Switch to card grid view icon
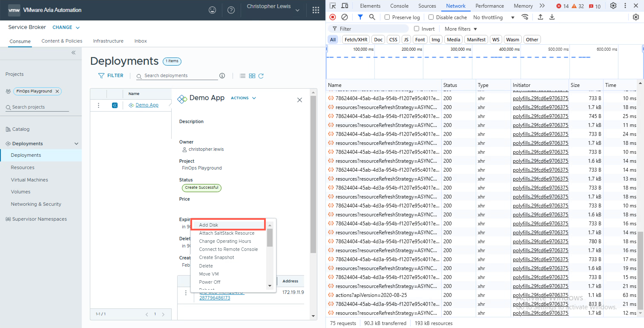 tap(252, 76)
